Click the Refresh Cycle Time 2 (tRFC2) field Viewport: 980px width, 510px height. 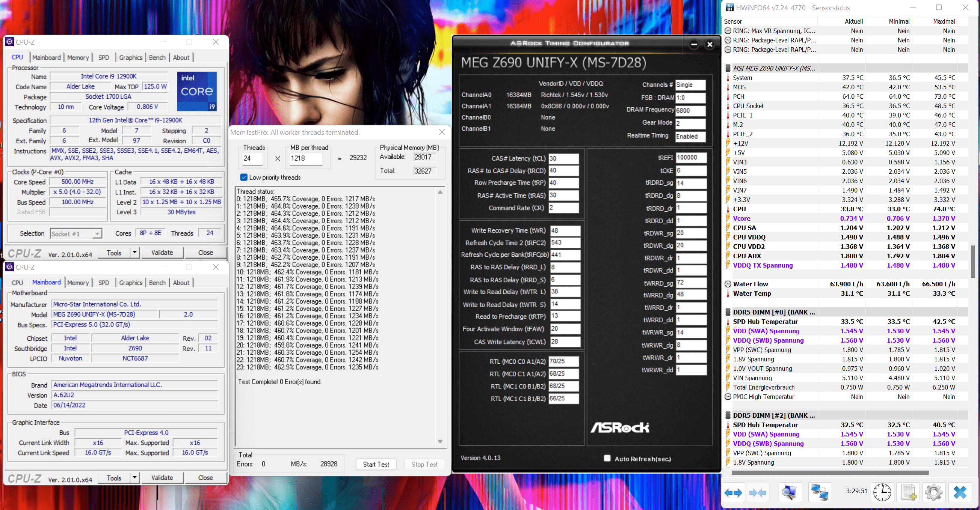coord(565,242)
